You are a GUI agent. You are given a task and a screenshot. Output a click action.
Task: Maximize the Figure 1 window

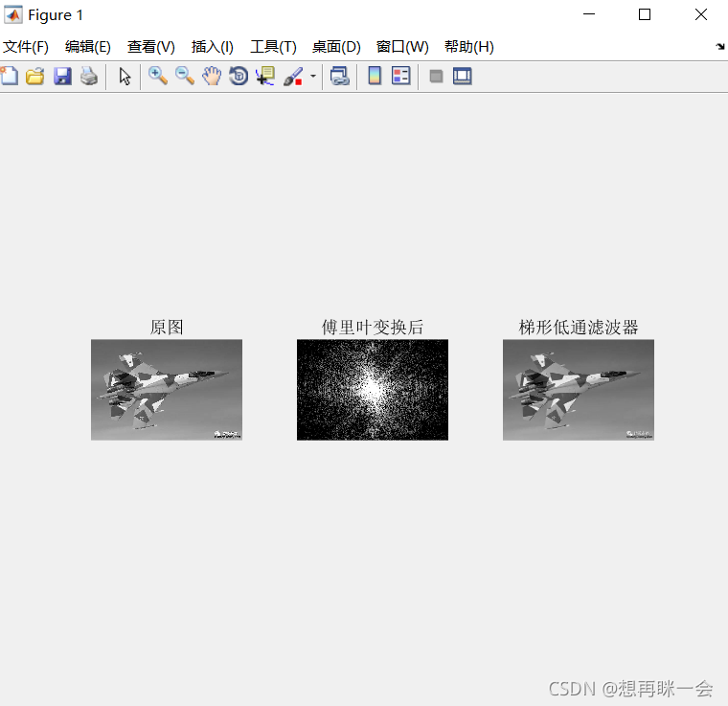click(645, 14)
